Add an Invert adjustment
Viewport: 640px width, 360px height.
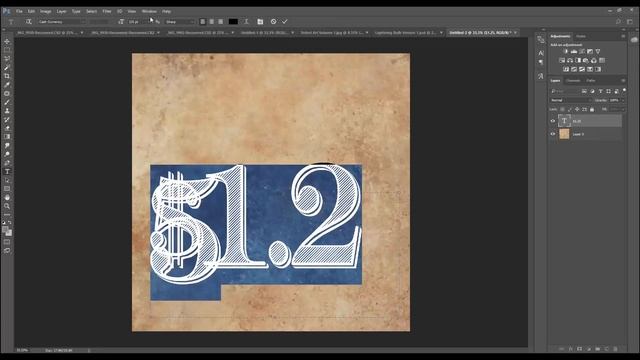pyautogui.click(x=566, y=69)
